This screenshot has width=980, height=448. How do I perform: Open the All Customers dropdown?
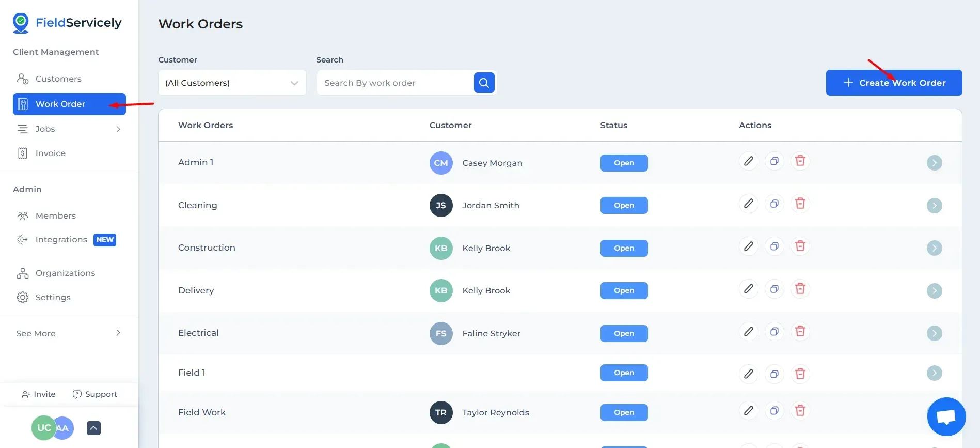point(232,83)
